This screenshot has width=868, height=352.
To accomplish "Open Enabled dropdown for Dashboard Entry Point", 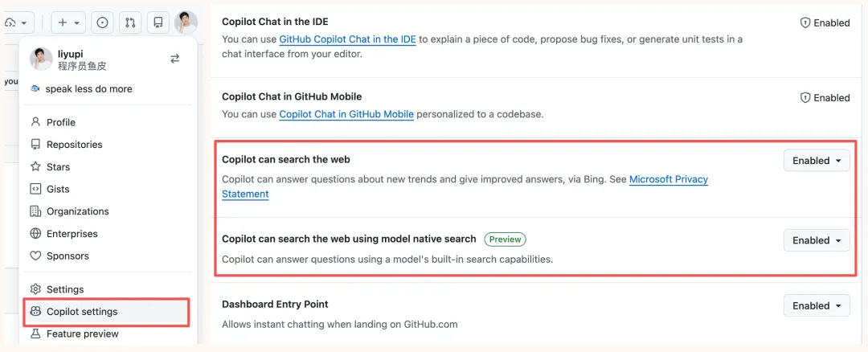I will [x=816, y=305].
